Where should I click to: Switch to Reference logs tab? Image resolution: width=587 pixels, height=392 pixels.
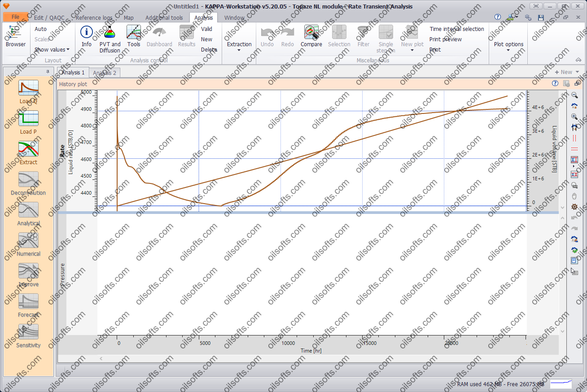(x=94, y=17)
